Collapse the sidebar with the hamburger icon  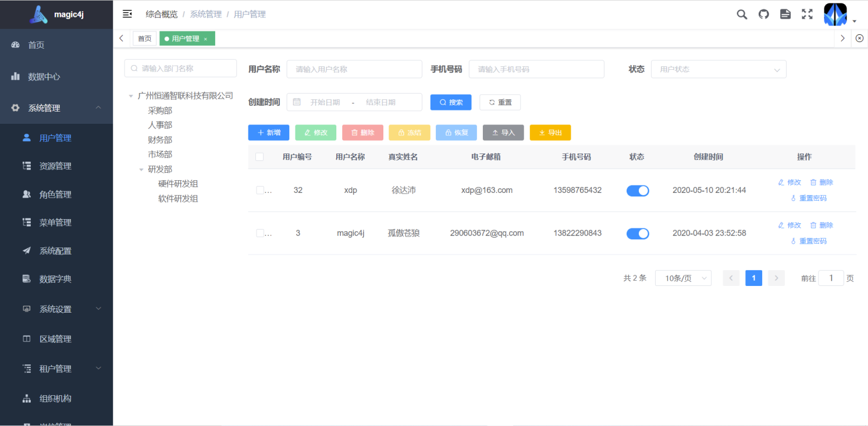127,13
